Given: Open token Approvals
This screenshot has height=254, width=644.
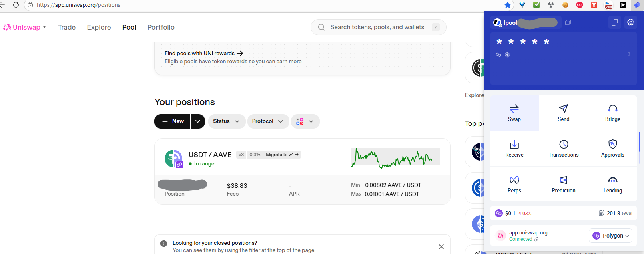Looking at the screenshot, I should [612, 148].
